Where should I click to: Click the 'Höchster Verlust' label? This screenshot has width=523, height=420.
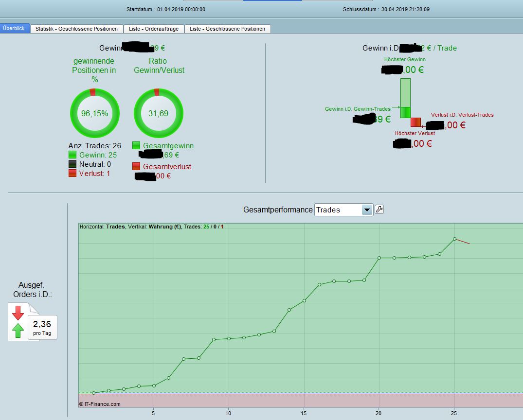click(415, 133)
